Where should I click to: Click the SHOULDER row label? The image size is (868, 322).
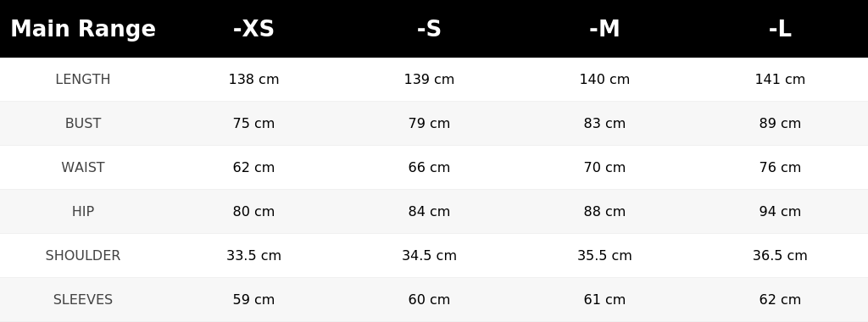83,256
